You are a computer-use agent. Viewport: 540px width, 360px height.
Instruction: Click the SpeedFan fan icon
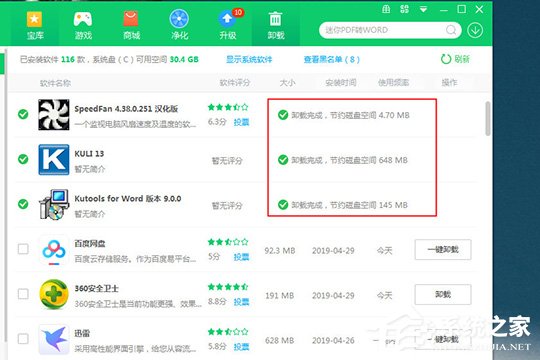pos(54,114)
